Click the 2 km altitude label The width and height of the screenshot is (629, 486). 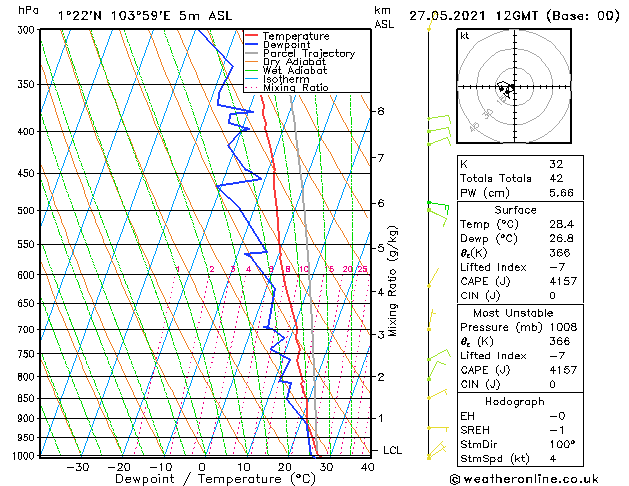pos(381,377)
